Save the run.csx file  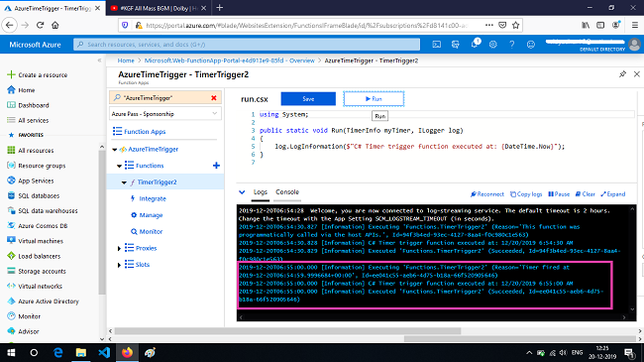(x=308, y=99)
